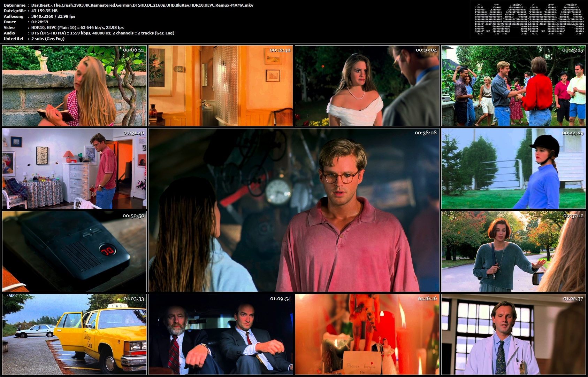Select the DTS-HD MA audio info line
The width and height of the screenshot is (588, 377).
point(103,33)
